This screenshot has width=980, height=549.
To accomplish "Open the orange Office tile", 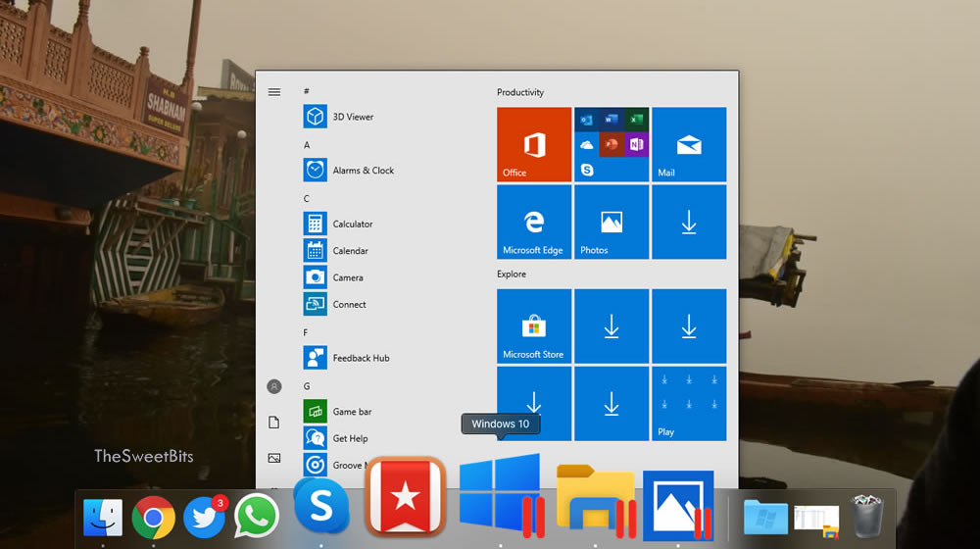I will pyautogui.click(x=534, y=144).
